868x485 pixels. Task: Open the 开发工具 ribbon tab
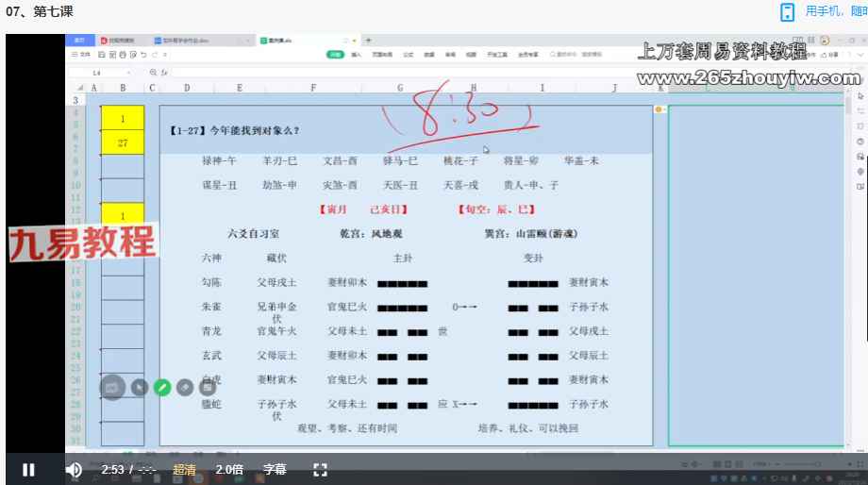(497, 55)
